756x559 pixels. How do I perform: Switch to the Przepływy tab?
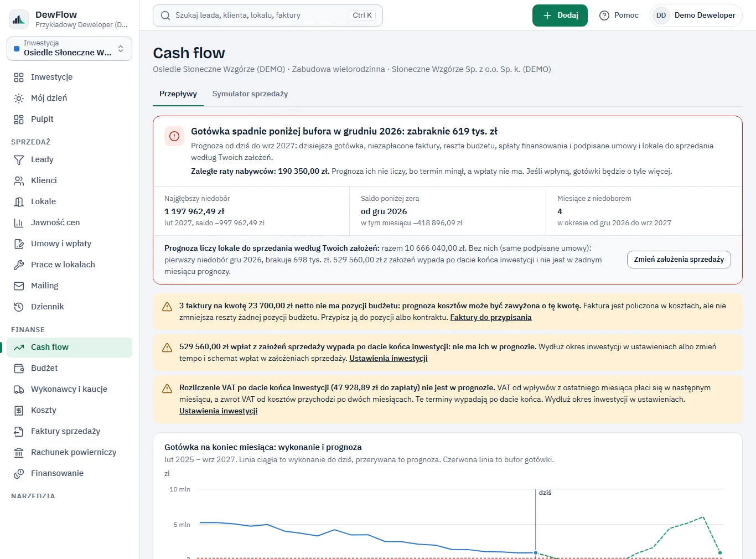pyautogui.click(x=178, y=94)
